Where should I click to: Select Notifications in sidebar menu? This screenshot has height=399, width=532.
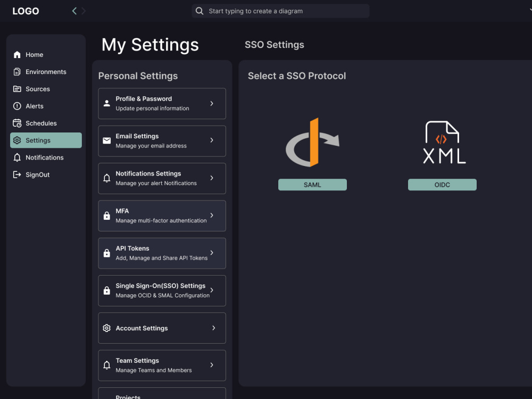[46, 157]
